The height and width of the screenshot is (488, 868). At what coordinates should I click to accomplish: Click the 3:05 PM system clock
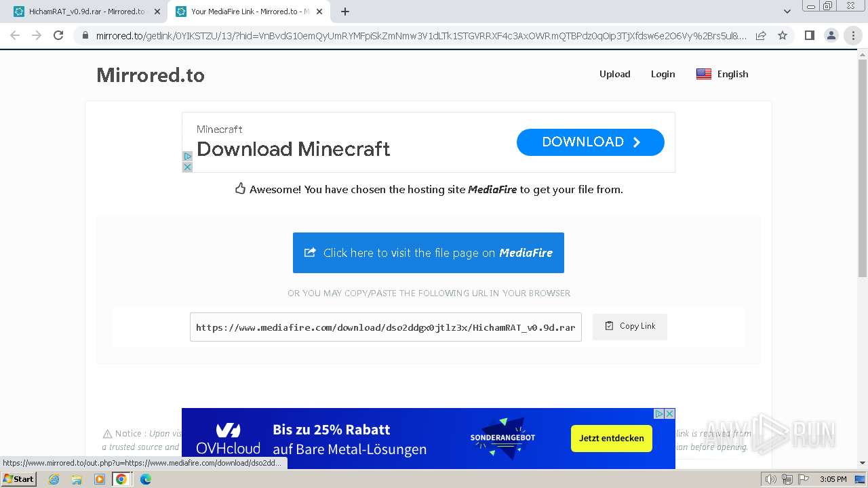click(833, 479)
